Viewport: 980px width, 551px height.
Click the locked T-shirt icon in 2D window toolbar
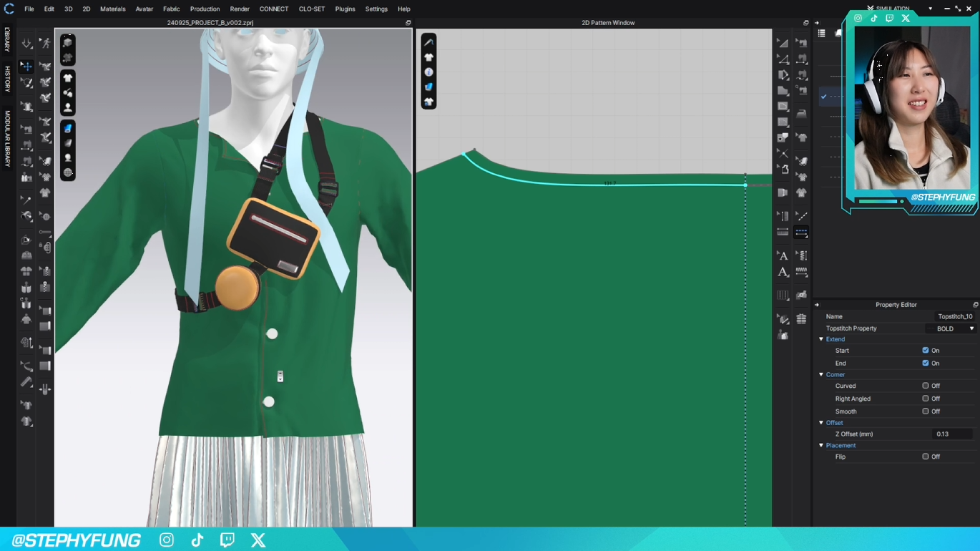[428, 102]
